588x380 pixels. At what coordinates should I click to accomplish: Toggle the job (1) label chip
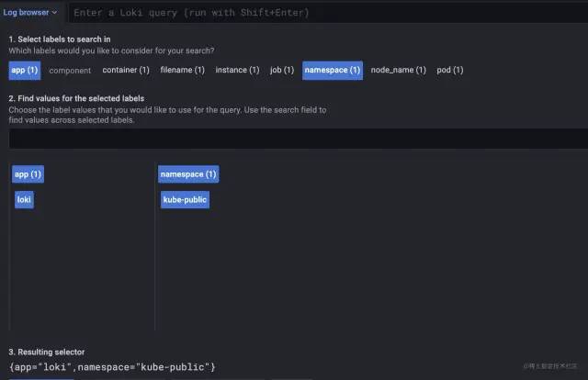point(282,70)
